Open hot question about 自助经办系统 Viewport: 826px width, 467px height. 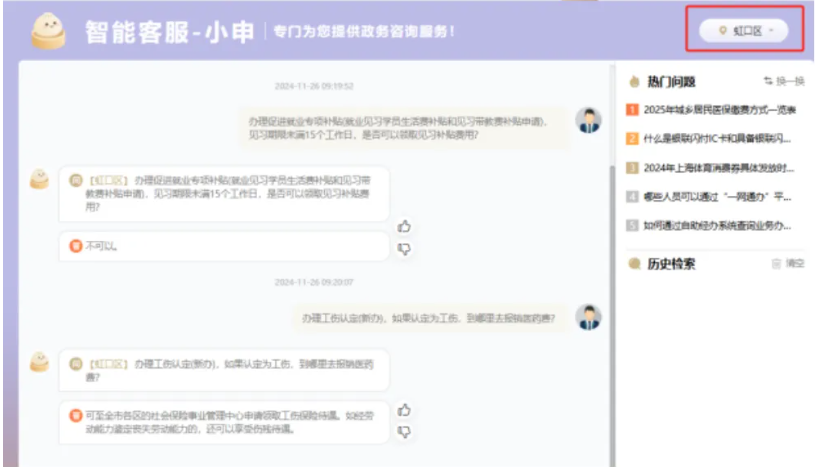716,226
